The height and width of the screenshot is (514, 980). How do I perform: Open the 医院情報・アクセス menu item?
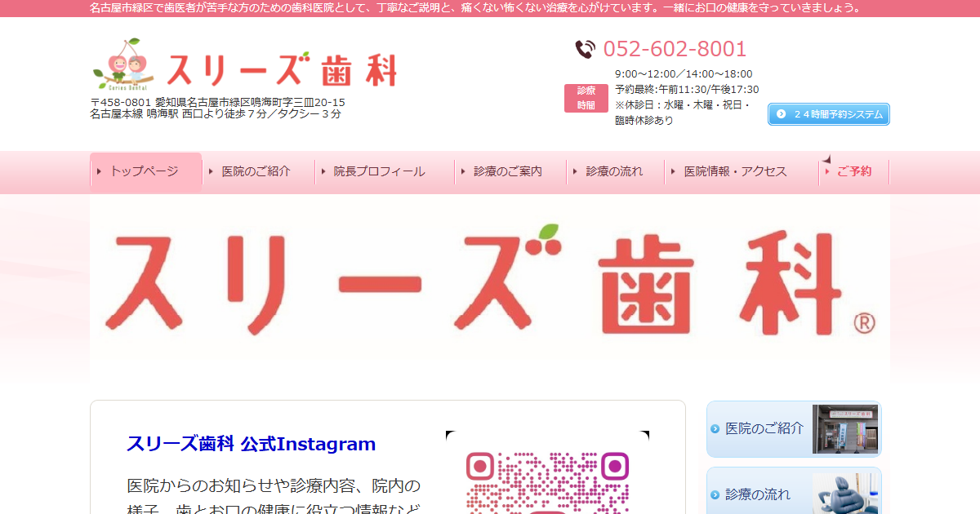742,171
